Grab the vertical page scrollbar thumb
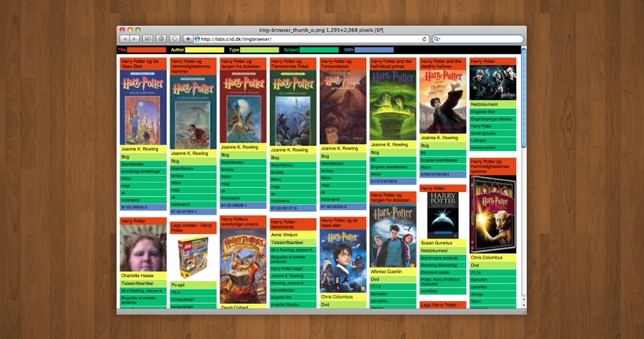Viewport: 644px width, 339px height. [523, 98]
